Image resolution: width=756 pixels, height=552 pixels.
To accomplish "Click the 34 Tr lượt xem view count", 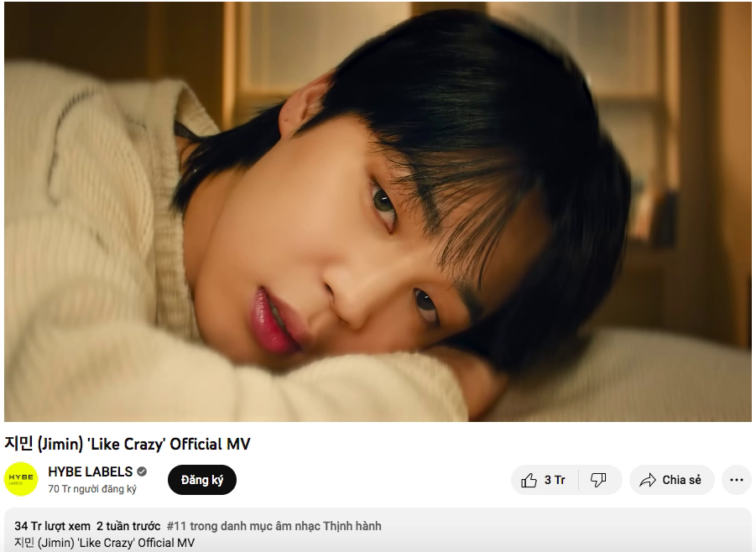I will 52,526.
